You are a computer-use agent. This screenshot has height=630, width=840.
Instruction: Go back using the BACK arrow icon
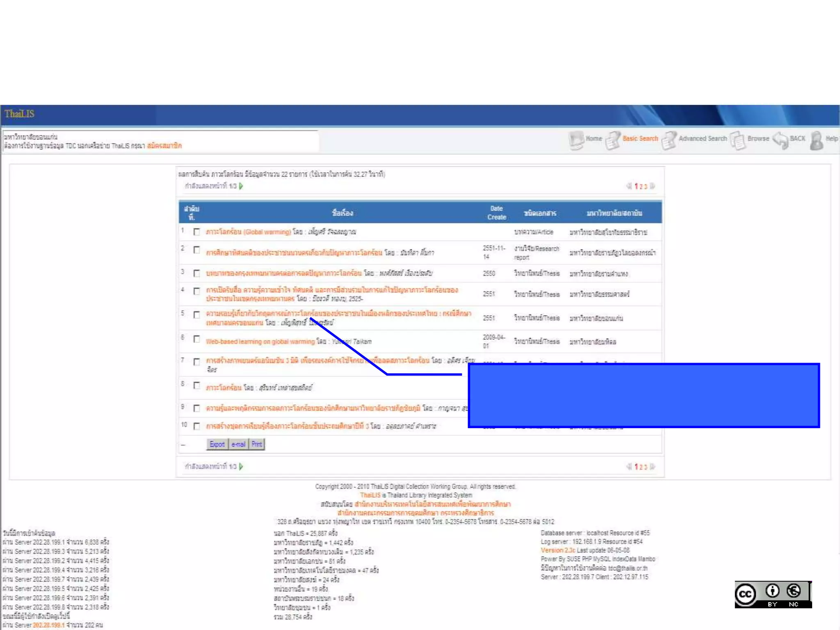pos(780,140)
